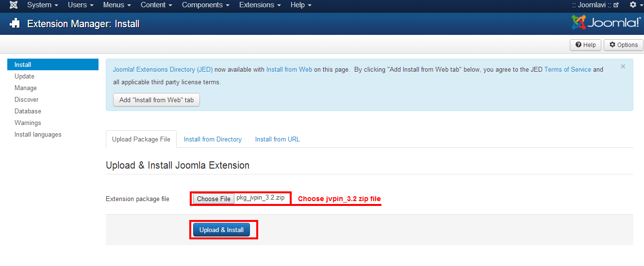The width and height of the screenshot is (644, 266).
Task: Click Add "Install from Web" tab button
Action: (156, 100)
